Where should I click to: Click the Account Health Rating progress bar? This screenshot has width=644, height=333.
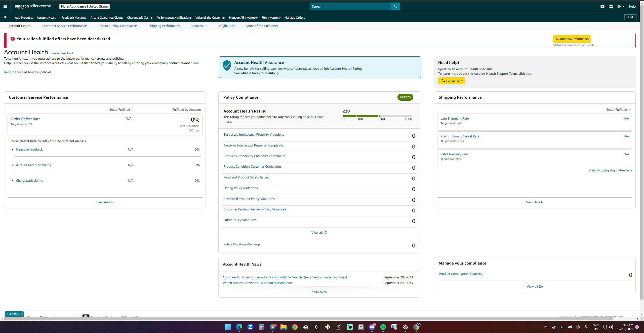[377, 116]
